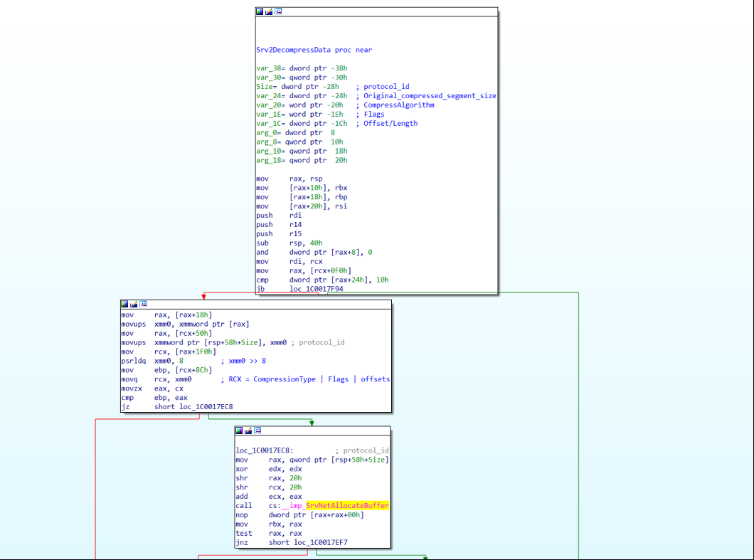The width and height of the screenshot is (754, 560).
Task: Click the collapse node icon on the top block
Action: 277,11
